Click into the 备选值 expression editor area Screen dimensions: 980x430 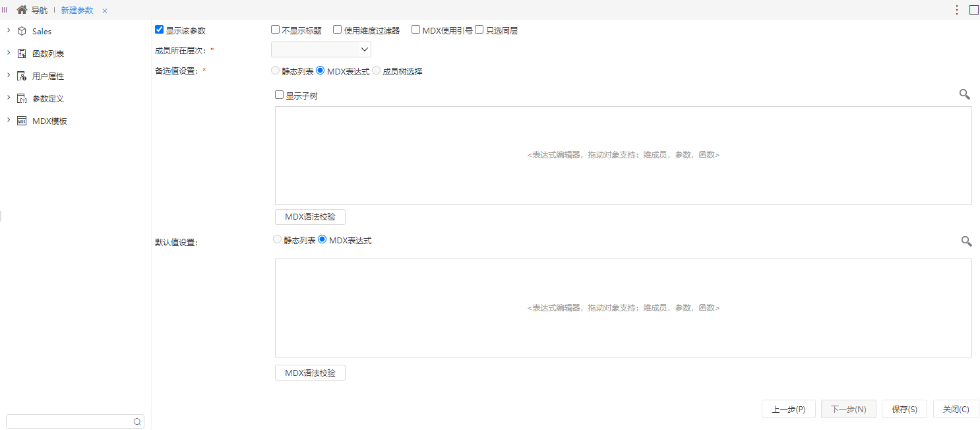tap(623, 156)
